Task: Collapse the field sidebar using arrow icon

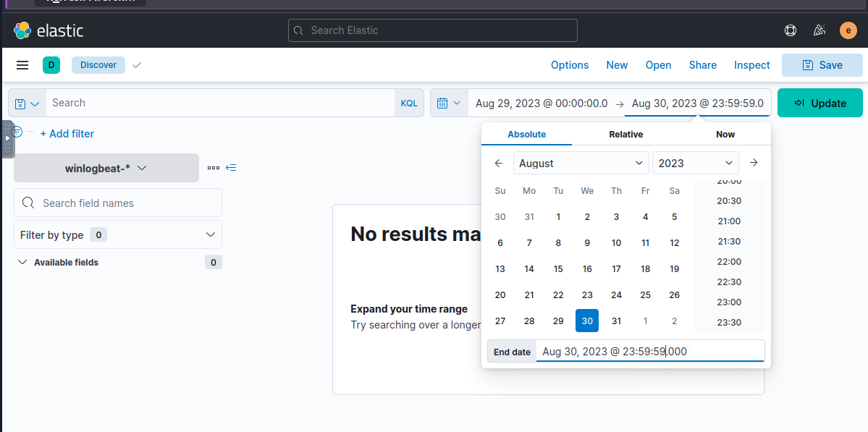Action: pyautogui.click(x=231, y=168)
